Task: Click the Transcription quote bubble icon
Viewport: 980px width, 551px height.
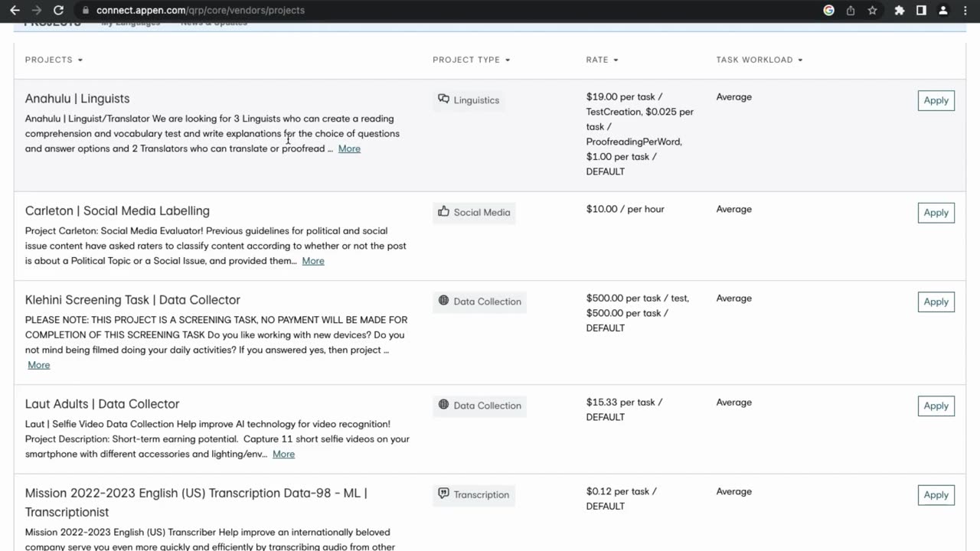Action: click(x=443, y=494)
